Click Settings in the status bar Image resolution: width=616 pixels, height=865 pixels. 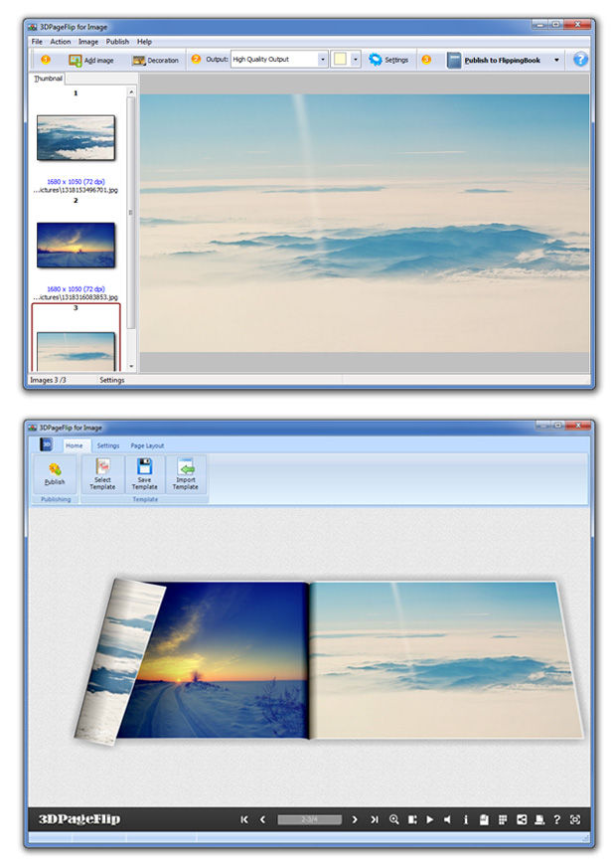112,380
